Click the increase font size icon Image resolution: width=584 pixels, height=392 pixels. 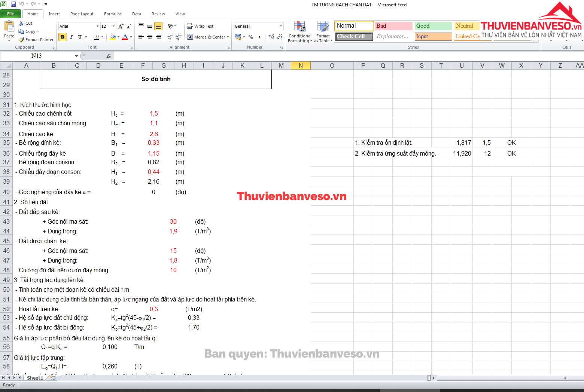(121, 26)
